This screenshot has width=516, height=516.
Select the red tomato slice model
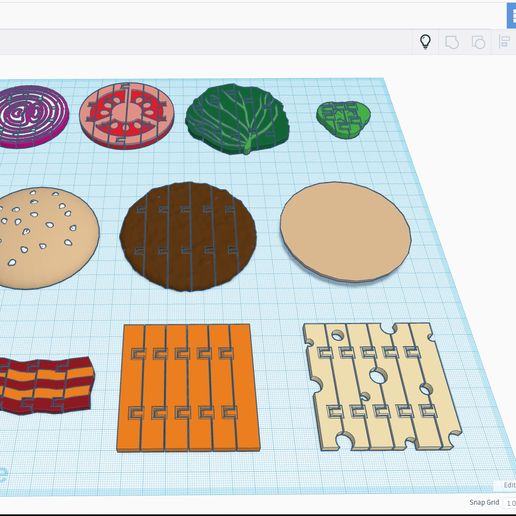tap(127, 115)
